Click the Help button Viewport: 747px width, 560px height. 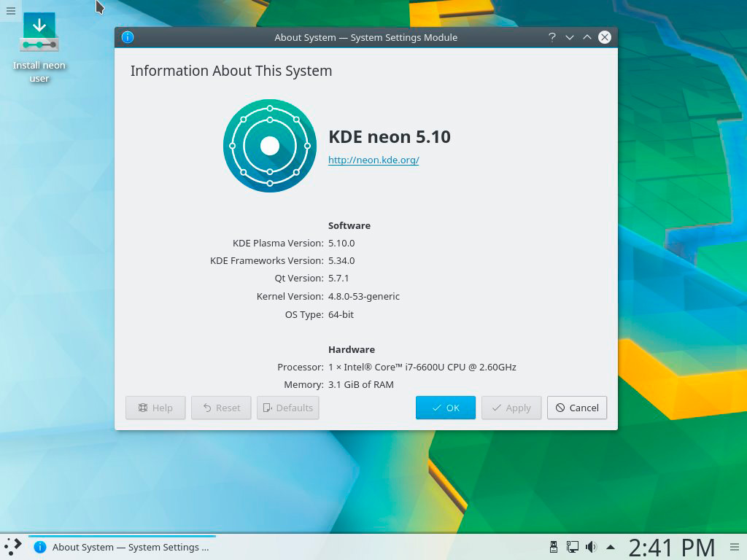(155, 408)
